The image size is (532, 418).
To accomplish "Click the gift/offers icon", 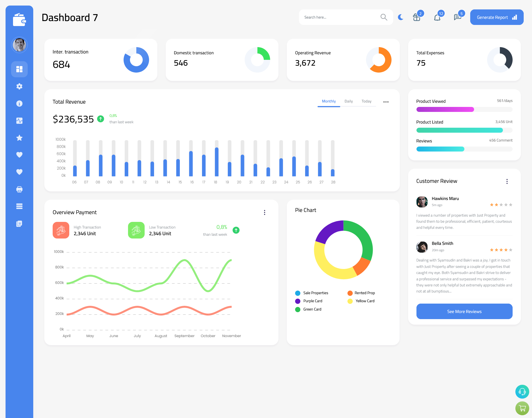I will tap(416, 17).
